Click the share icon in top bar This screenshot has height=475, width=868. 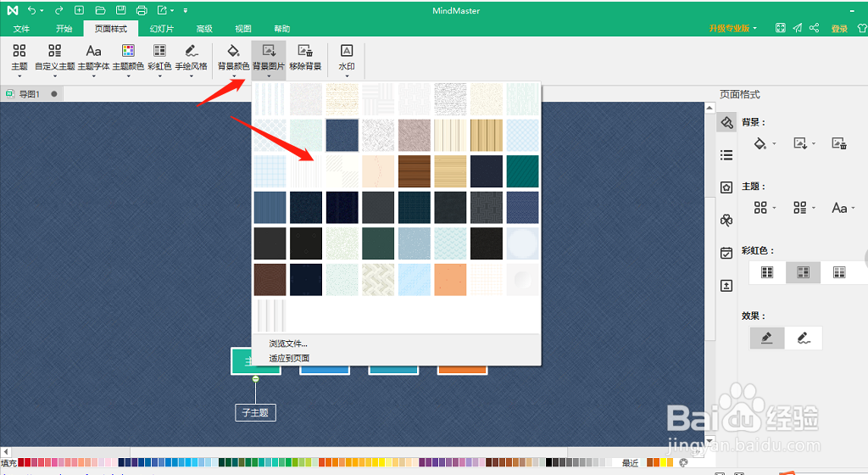pyautogui.click(x=815, y=28)
